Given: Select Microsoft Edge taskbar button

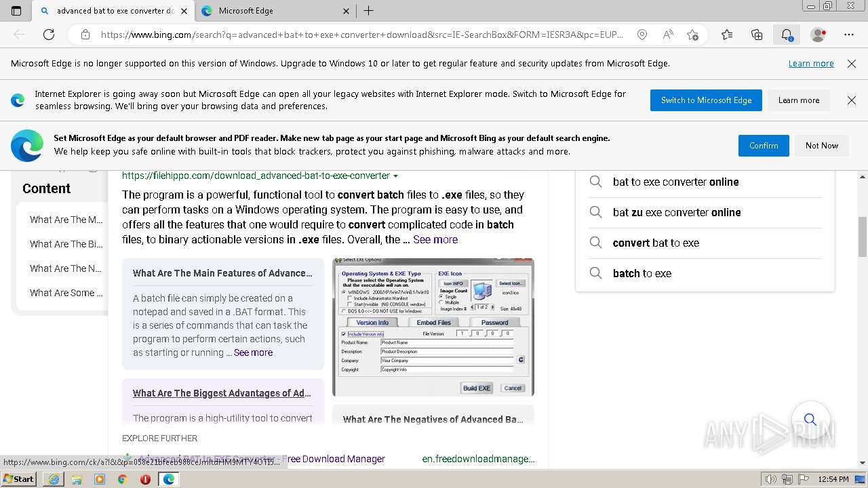Looking at the screenshot, I should pos(169,479).
